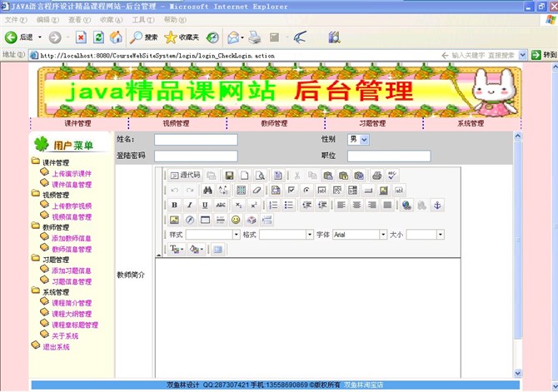Insert a horizontal line
Image resolution: width=558 pixels, height=392 pixels.
(x=221, y=221)
